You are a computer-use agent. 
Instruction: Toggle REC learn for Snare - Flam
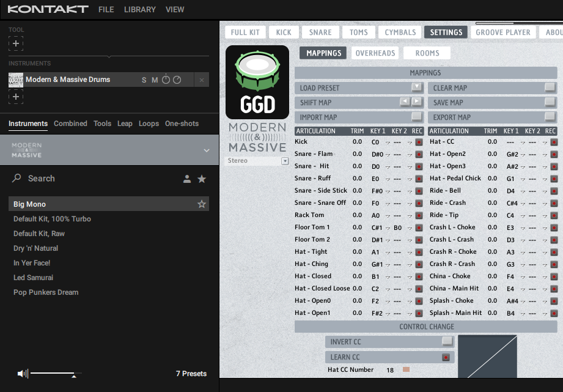click(419, 155)
